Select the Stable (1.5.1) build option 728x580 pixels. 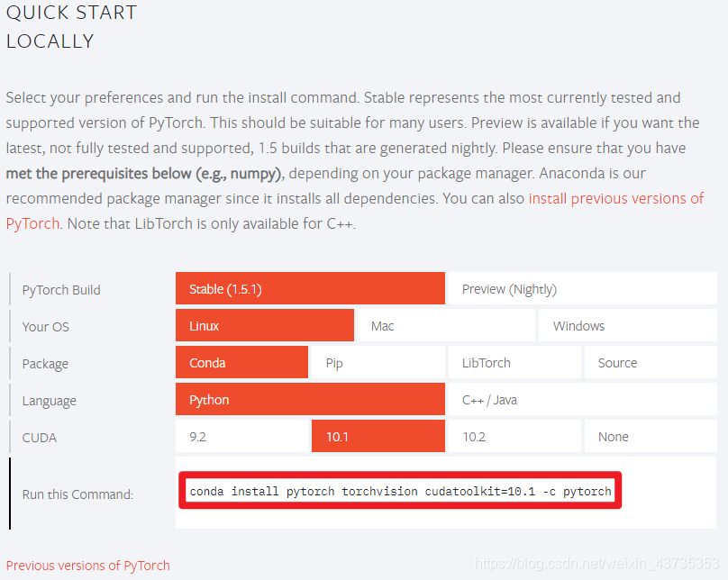310,288
